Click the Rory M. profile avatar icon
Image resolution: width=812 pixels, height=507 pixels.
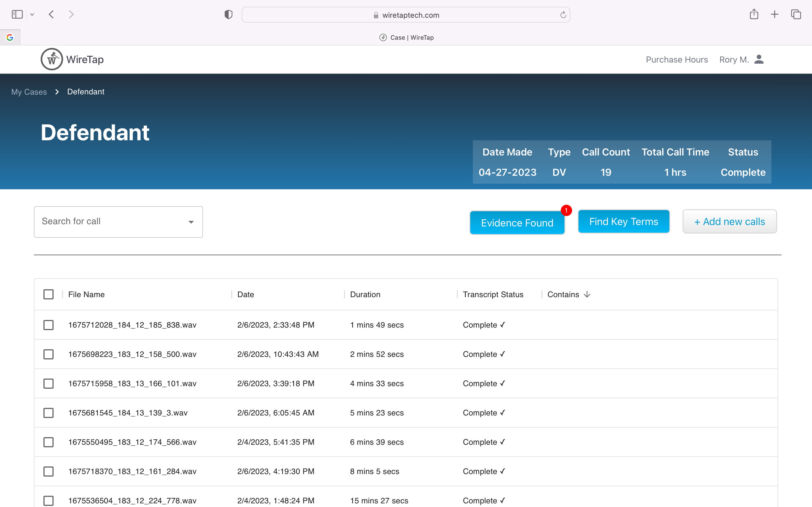[x=759, y=59]
